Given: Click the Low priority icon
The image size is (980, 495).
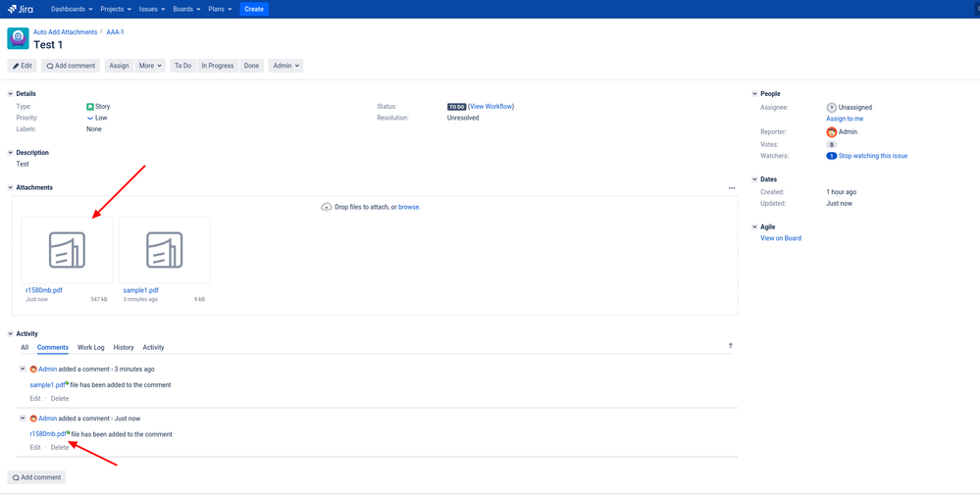Looking at the screenshot, I should point(90,118).
